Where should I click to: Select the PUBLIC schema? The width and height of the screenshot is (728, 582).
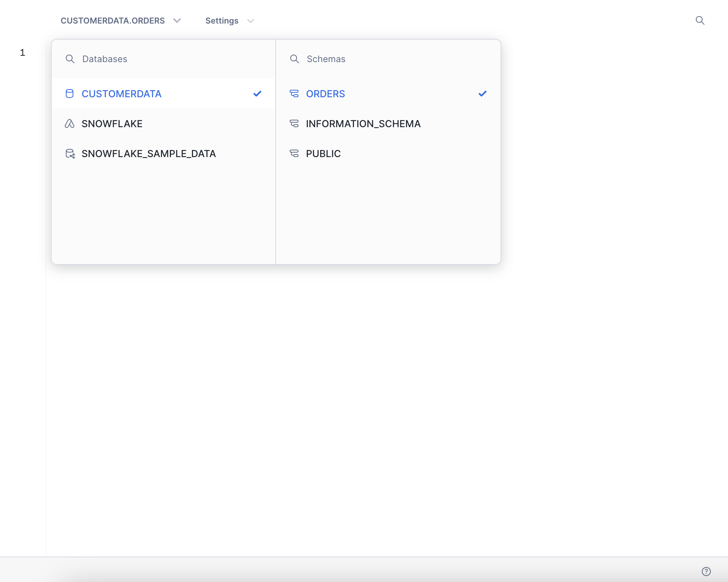pyautogui.click(x=388, y=153)
